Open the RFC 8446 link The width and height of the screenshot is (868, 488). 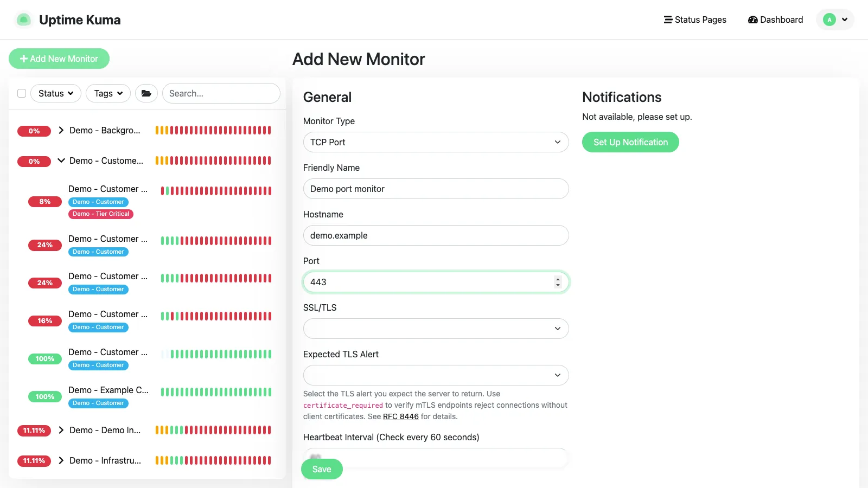coord(401,416)
